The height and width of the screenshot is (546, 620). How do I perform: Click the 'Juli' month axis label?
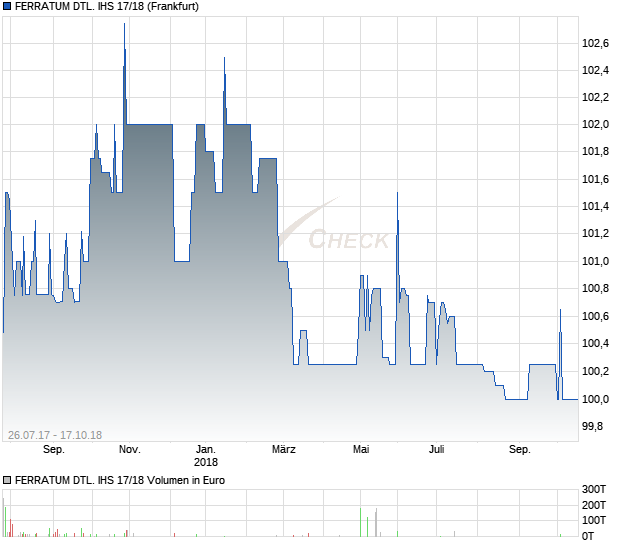[437, 450]
